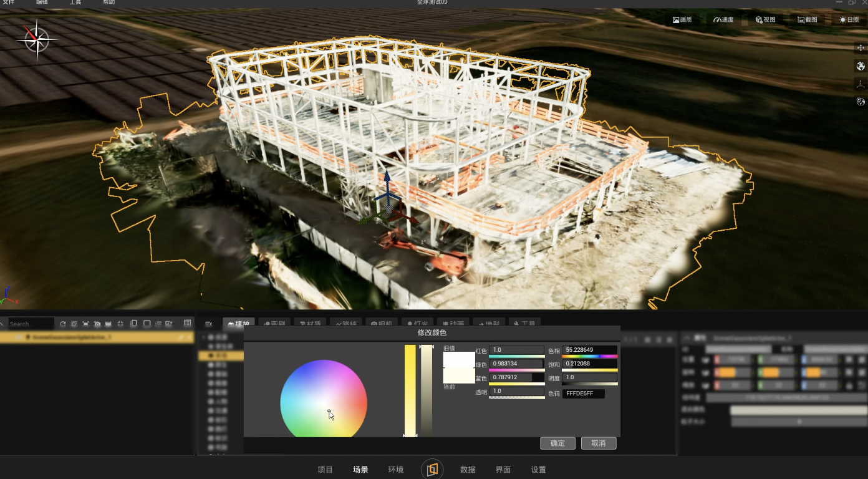Click the 色码 hex code field

click(x=584, y=394)
